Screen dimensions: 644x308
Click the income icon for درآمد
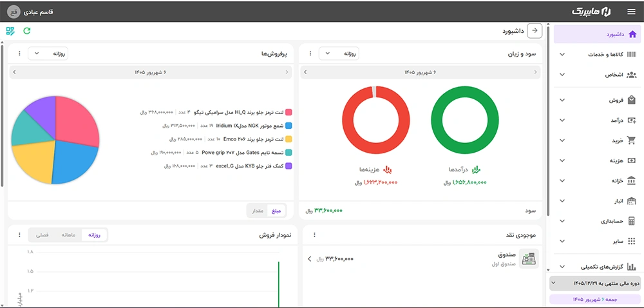coord(632,120)
